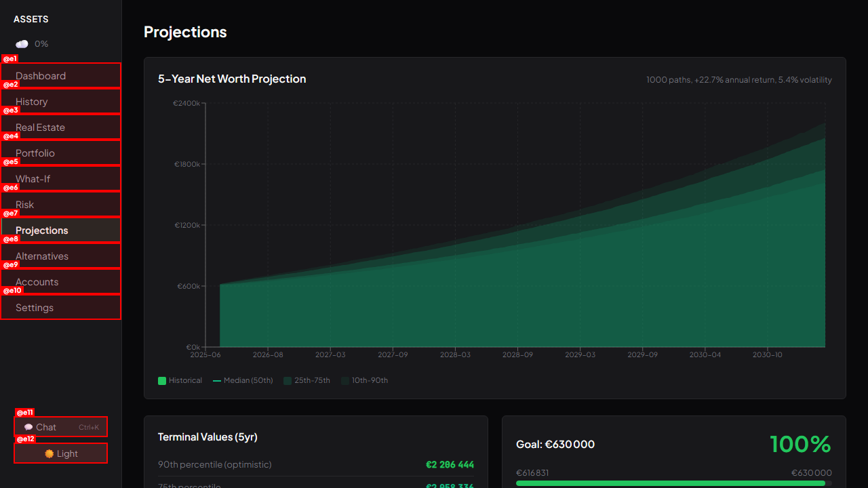Click the 2027-03 x-axis label
The height and width of the screenshot is (488, 868).
[x=330, y=354]
